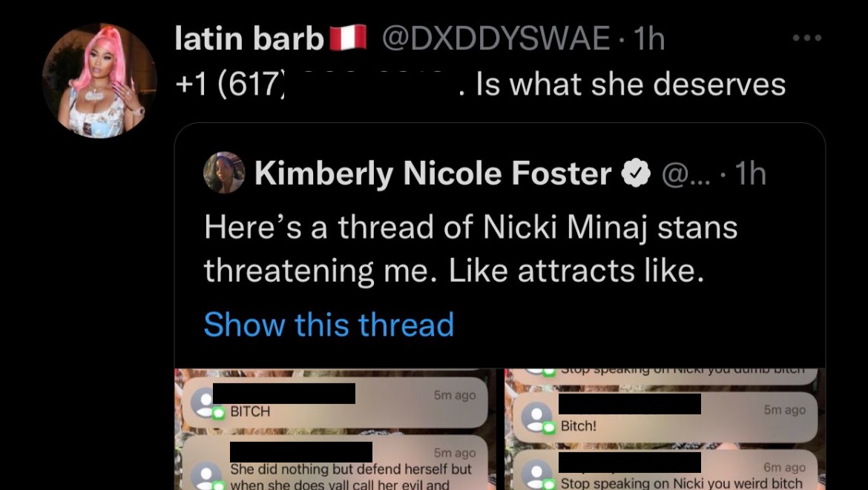
Task: Click Show this thread link
Action: click(x=329, y=324)
